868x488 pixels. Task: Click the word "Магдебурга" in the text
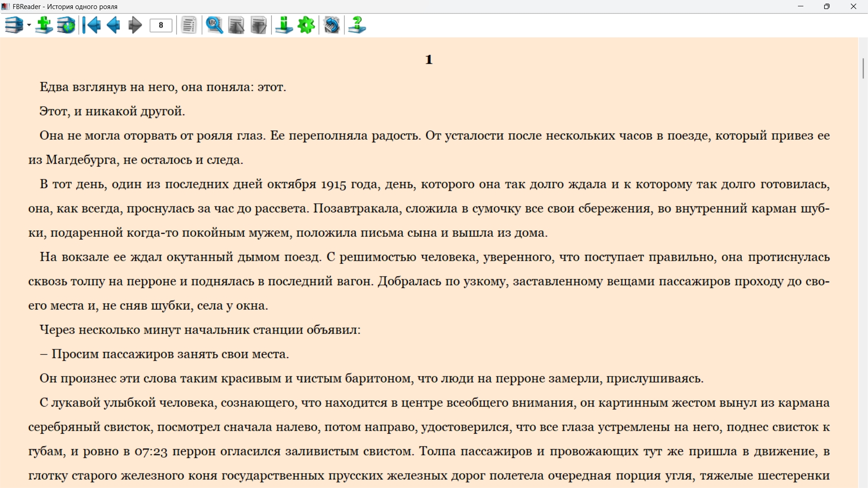pos(81,160)
